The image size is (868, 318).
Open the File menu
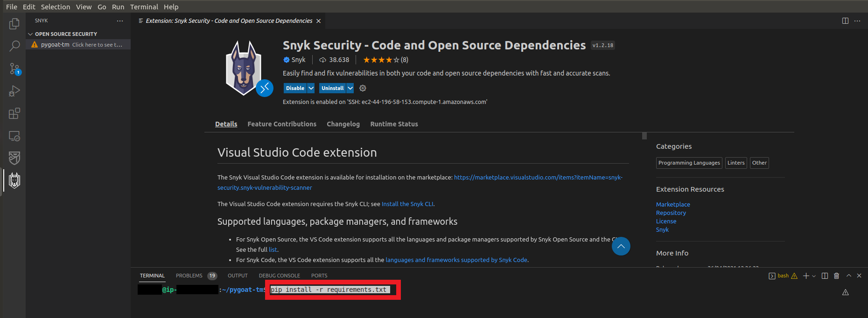coord(12,7)
